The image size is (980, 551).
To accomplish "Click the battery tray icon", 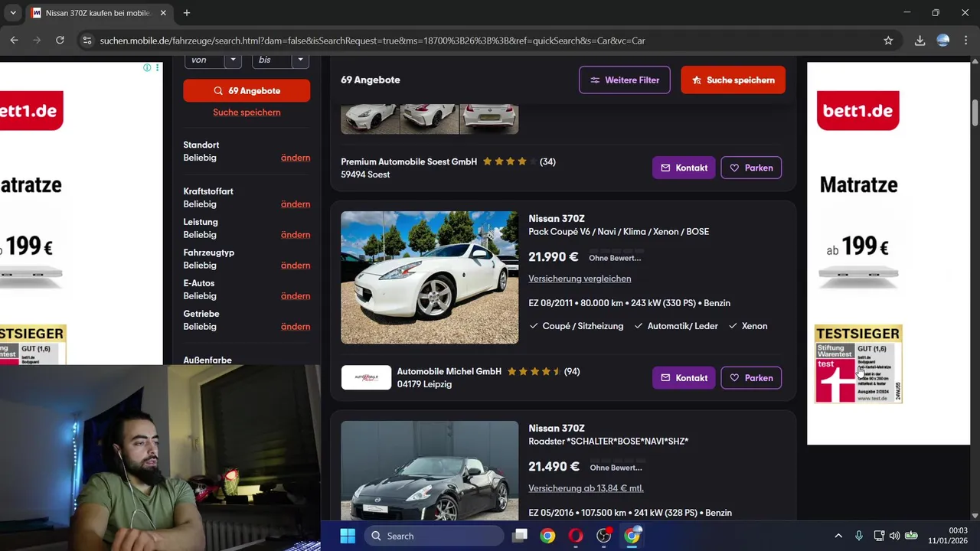I will pyautogui.click(x=911, y=536).
